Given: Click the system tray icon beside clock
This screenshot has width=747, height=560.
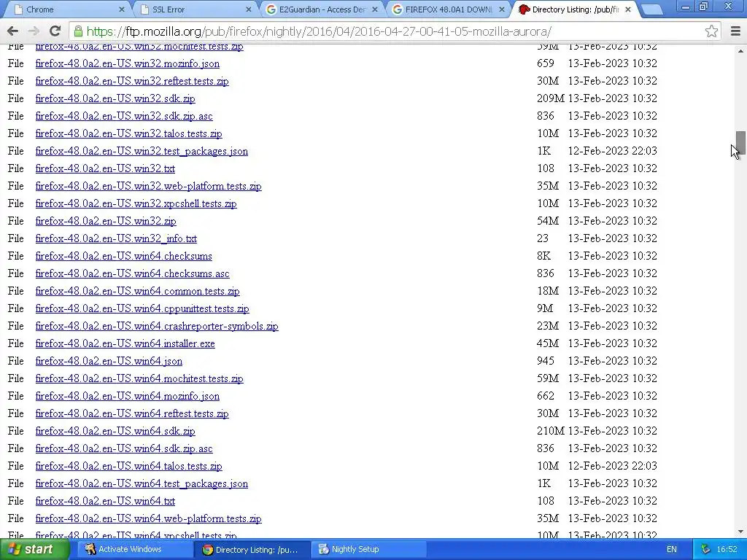Looking at the screenshot, I should [x=705, y=549].
